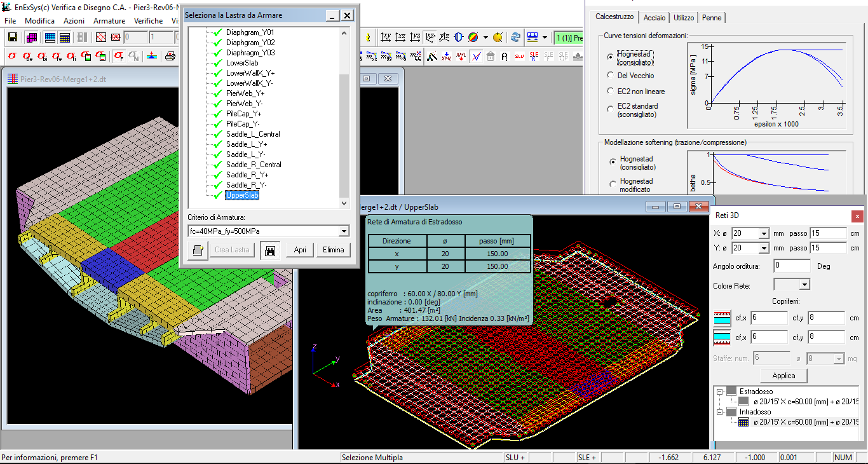Select the XY axis view icon
The height and width of the screenshot is (464, 868).
coord(386,38)
